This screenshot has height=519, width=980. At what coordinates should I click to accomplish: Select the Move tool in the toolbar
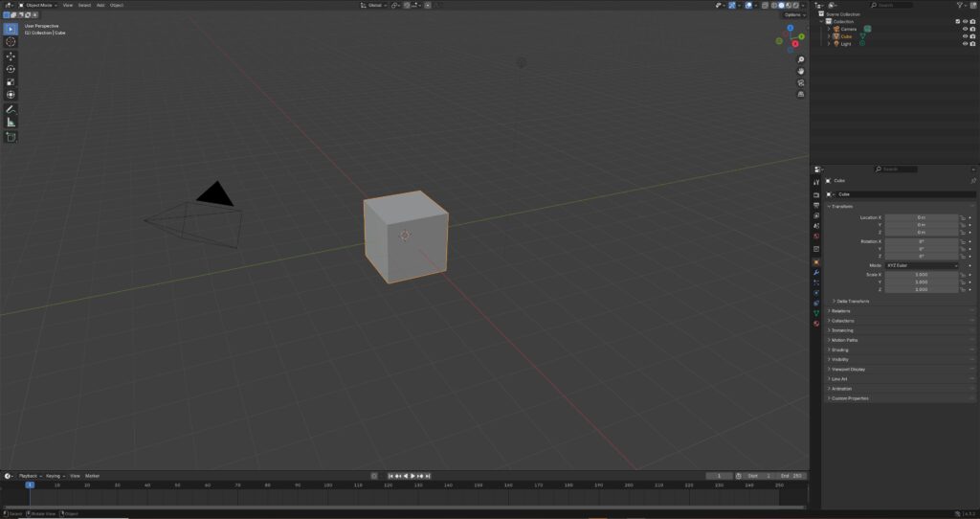(11, 56)
